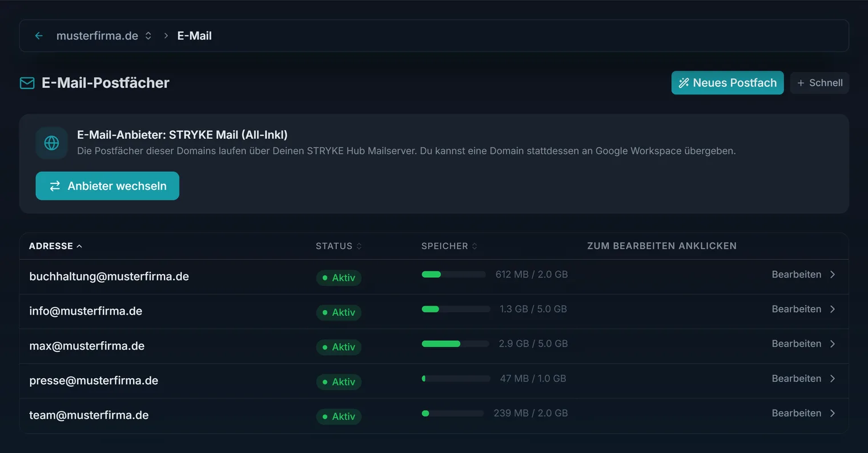Image resolution: width=868 pixels, height=453 pixels.
Task: Open Bearbeiten for buchhaltung@musterfirma.de
Action: tap(803, 275)
